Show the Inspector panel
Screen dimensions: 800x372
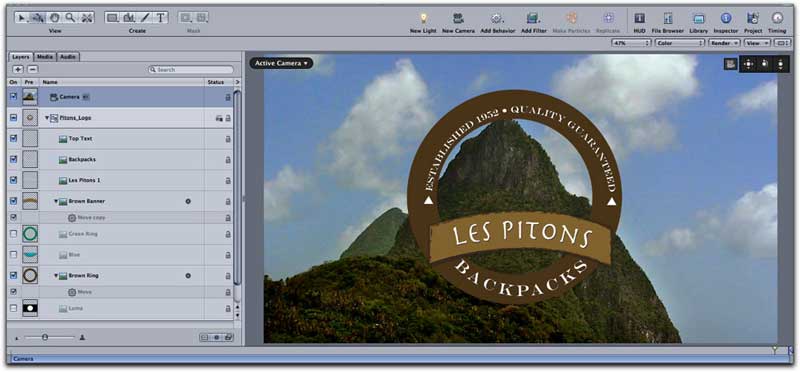(726, 18)
